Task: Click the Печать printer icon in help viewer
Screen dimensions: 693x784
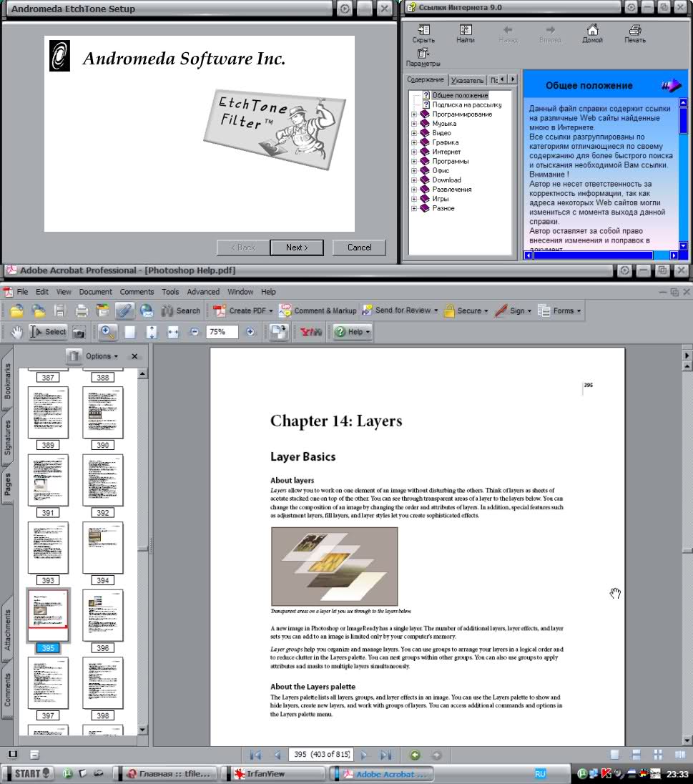Action: click(634, 34)
